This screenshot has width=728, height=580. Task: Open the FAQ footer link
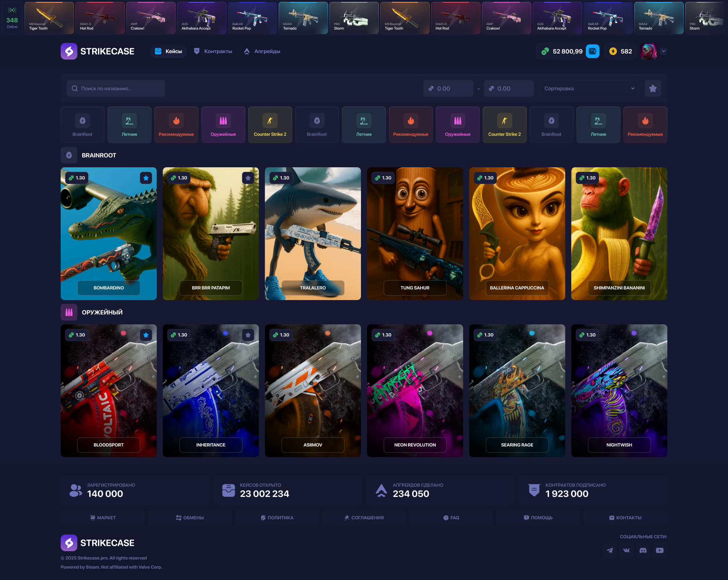click(x=451, y=518)
